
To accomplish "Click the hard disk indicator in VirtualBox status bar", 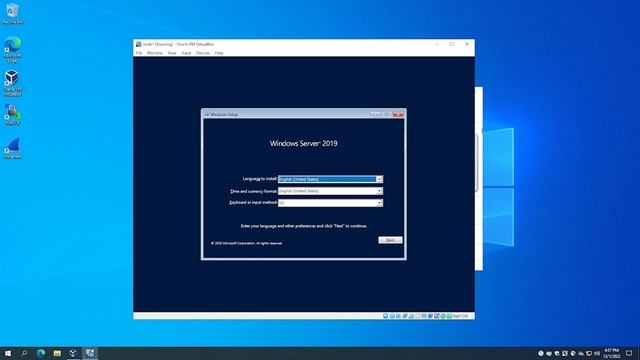I will [x=385, y=316].
